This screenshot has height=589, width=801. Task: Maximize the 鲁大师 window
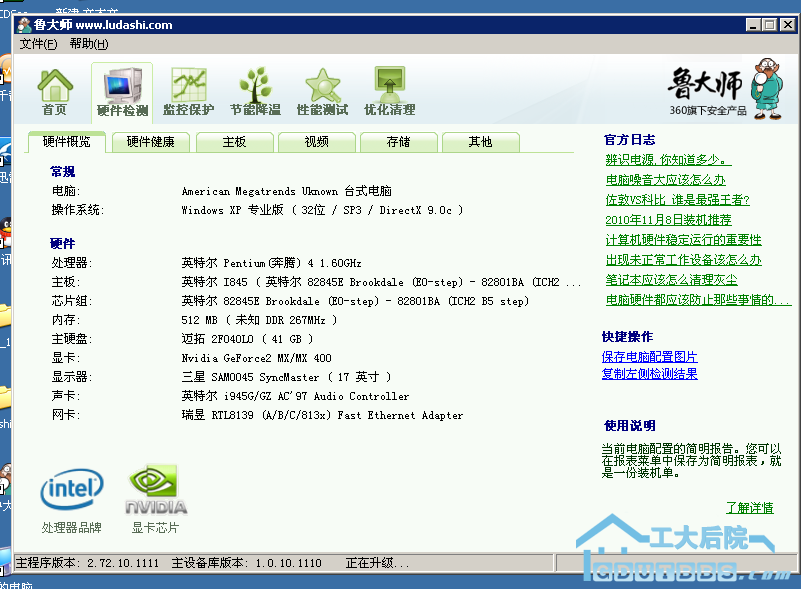pos(769,25)
